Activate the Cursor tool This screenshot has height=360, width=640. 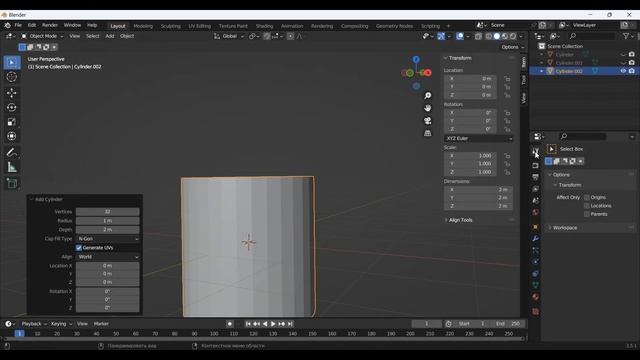coord(12,77)
